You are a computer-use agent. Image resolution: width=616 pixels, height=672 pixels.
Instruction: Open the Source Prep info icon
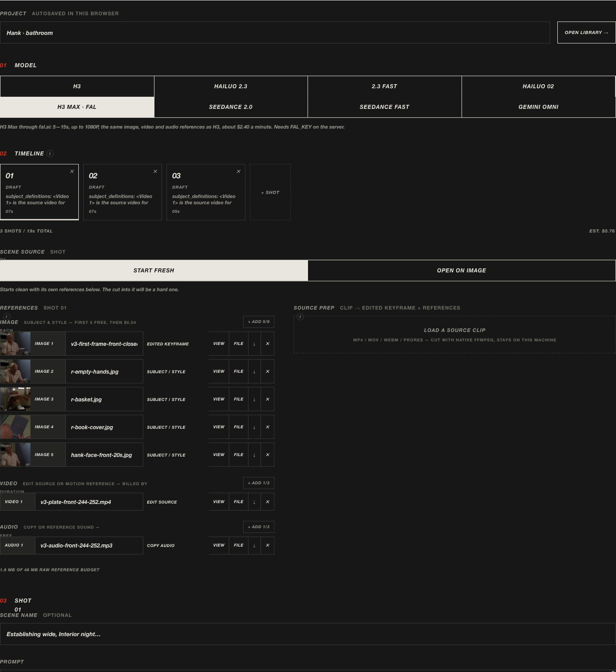point(300,317)
